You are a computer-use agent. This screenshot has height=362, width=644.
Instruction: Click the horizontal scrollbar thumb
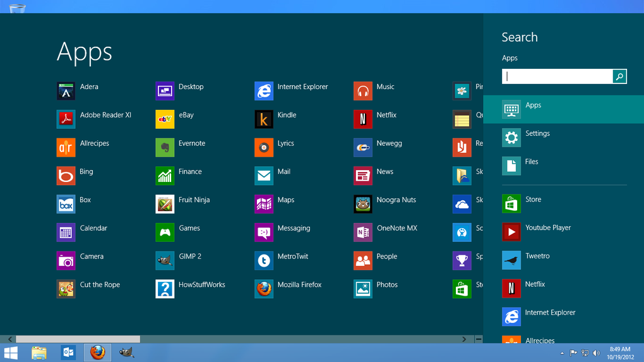pos(78,339)
